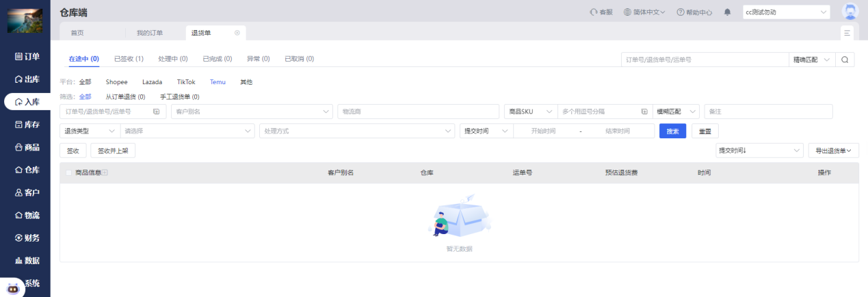Screen dimensions: 868x297
Task: Open batch input icon in 订单号 filter field
Action: [156, 112]
